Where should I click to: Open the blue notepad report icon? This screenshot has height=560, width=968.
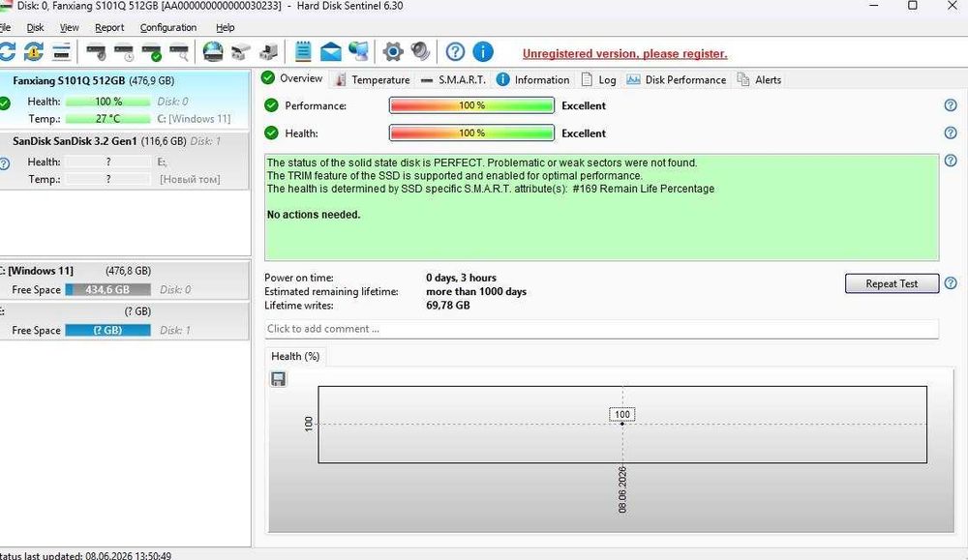303,51
